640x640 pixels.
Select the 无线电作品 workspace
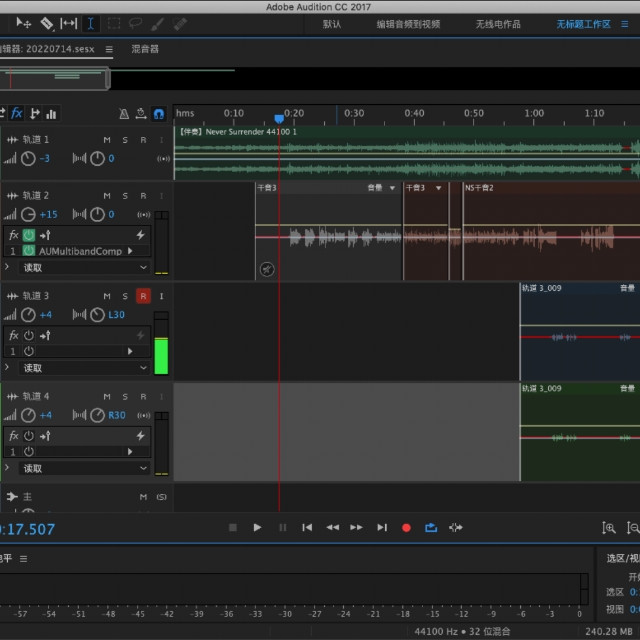point(498,24)
